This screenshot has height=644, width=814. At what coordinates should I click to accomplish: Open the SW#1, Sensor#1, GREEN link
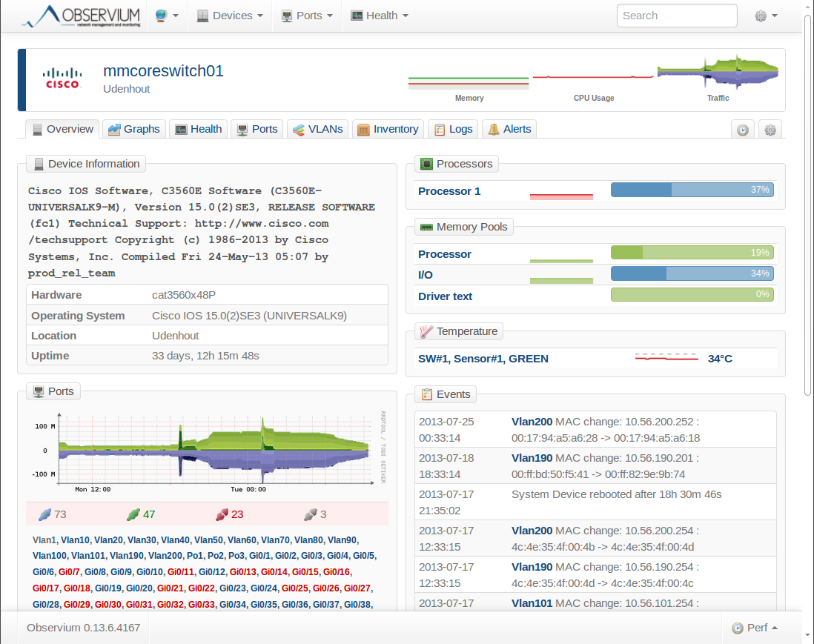coord(483,359)
